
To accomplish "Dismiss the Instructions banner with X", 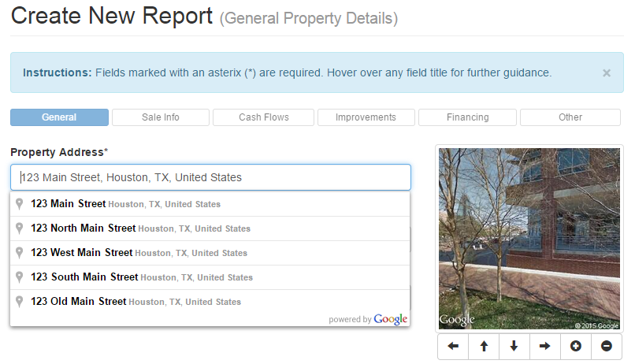I will tap(606, 72).
